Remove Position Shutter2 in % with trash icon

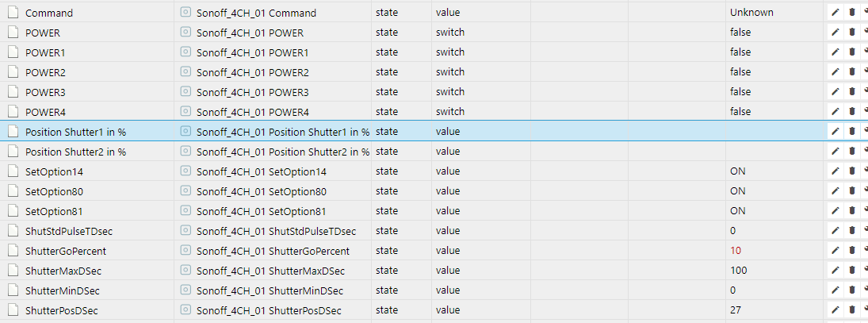click(852, 152)
